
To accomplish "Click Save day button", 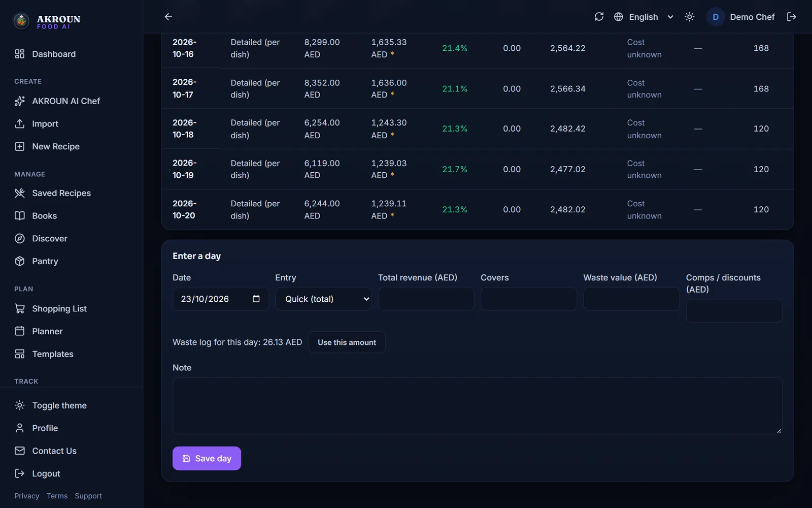I will point(207,458).
